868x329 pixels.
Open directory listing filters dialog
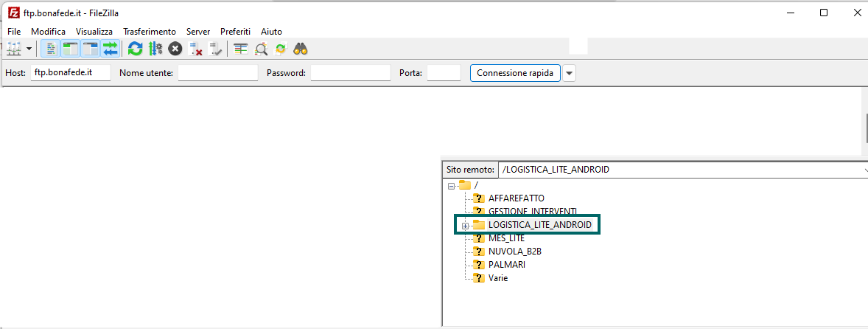pos(240,49)
